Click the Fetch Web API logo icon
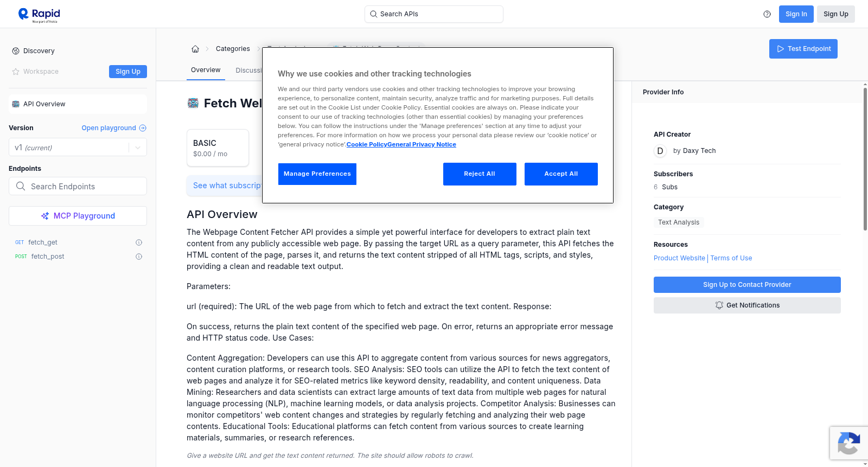The width and height of the screenshot is (868, 467). 193,103
